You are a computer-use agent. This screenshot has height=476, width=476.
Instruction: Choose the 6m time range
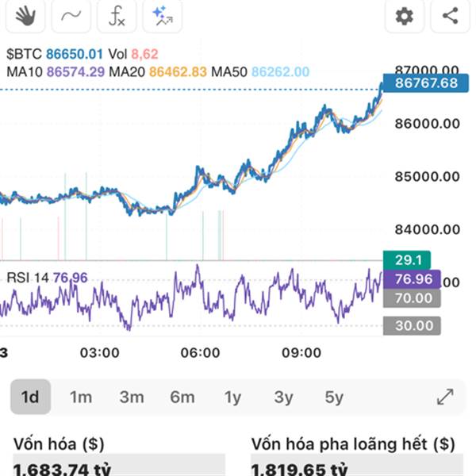pos(182,397)
